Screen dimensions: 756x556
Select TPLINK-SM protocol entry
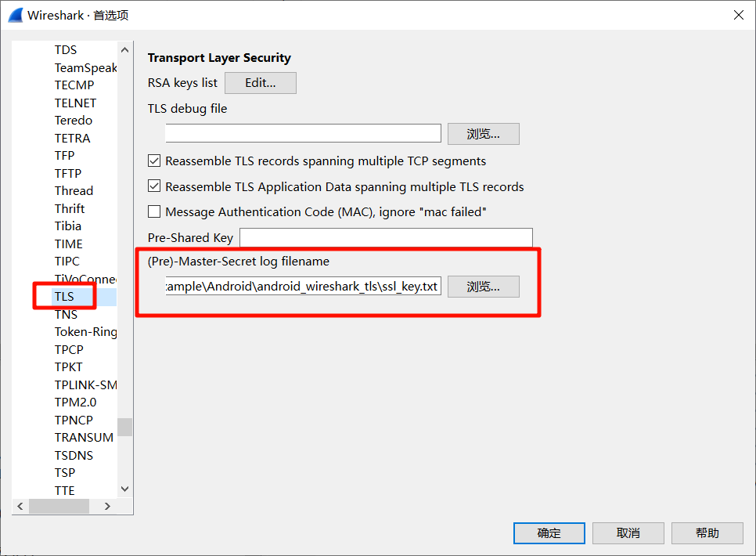[85, 385]
